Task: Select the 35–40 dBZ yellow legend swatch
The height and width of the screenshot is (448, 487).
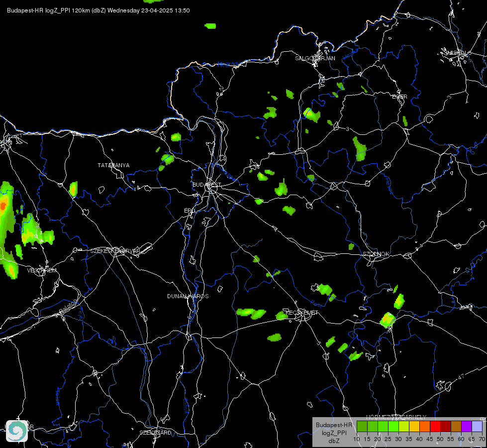Action: 414,426
